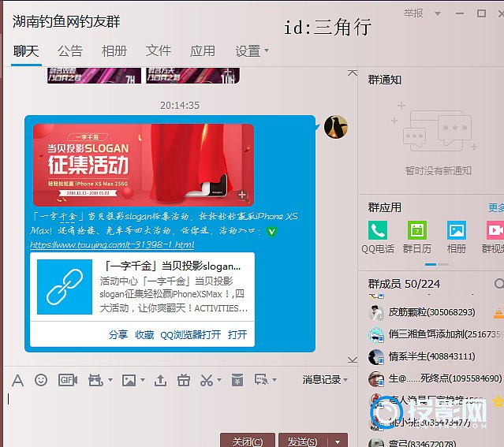Click the link card title 「一字千金」当贝投影slogan...
504x447 pixels.
[173, 266]
